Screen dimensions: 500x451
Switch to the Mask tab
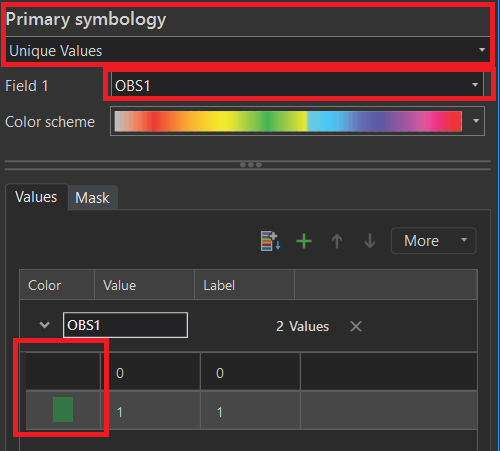[92, 198]
